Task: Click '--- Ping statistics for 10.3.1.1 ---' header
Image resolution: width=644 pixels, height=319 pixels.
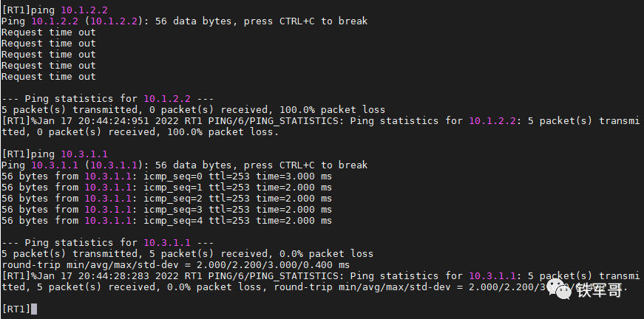Action: 108,243
